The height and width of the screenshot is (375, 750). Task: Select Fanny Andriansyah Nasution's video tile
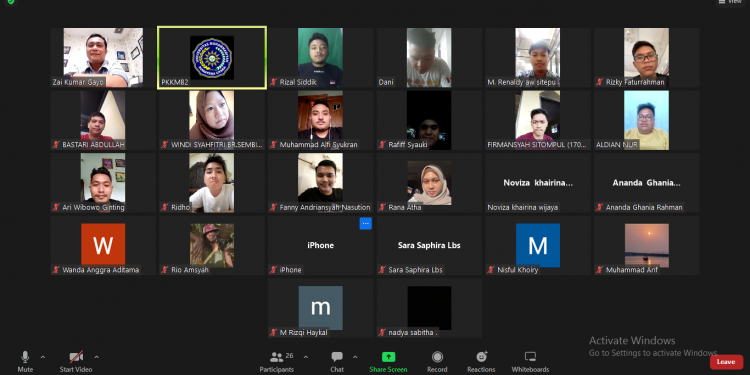point(320,183)
